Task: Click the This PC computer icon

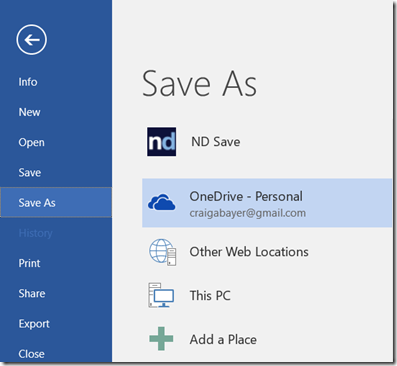Action: (161, 295)
